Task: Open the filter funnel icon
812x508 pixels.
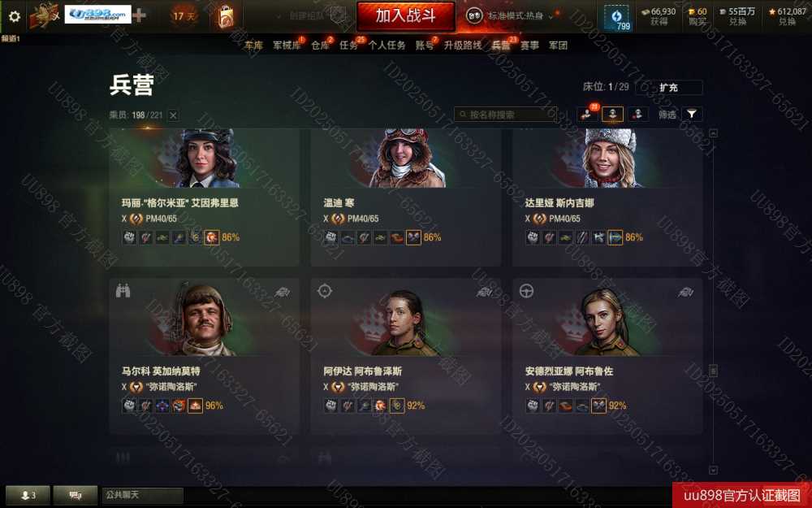Action: [692, 114]
